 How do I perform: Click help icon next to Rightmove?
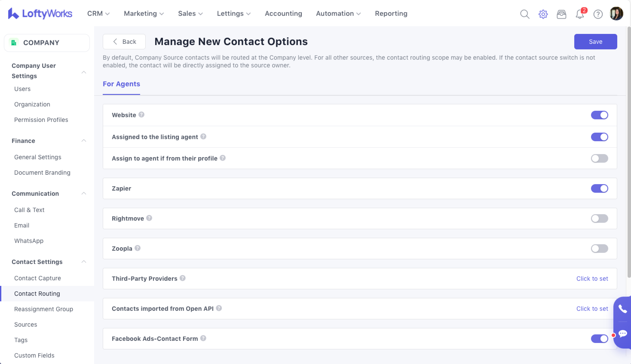pos(149,218)
